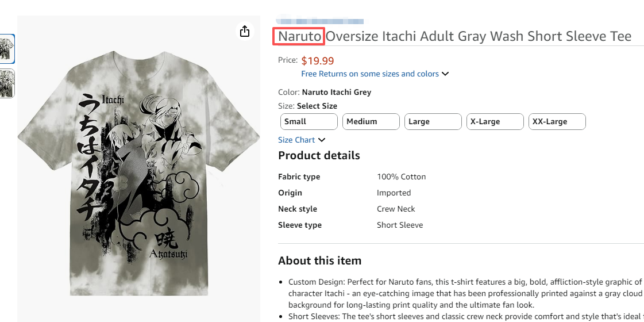Viewport: 644px width, 322px height.
Task: Choose the Small size option
Action: click(x=308, y=122)
